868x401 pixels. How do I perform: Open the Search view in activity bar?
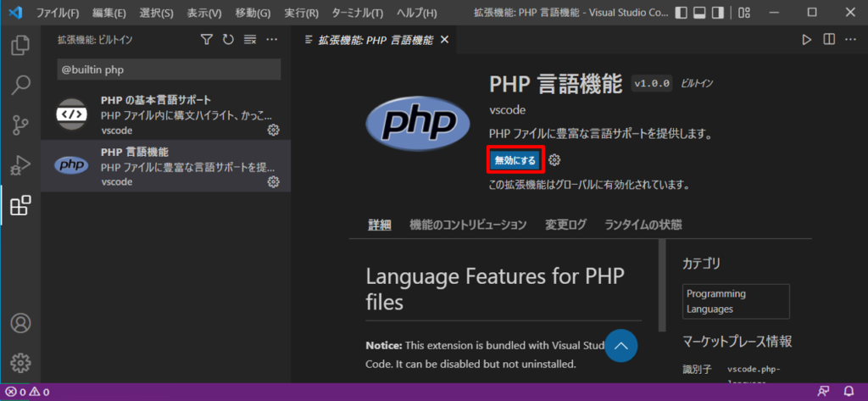[x=20, y=85]
